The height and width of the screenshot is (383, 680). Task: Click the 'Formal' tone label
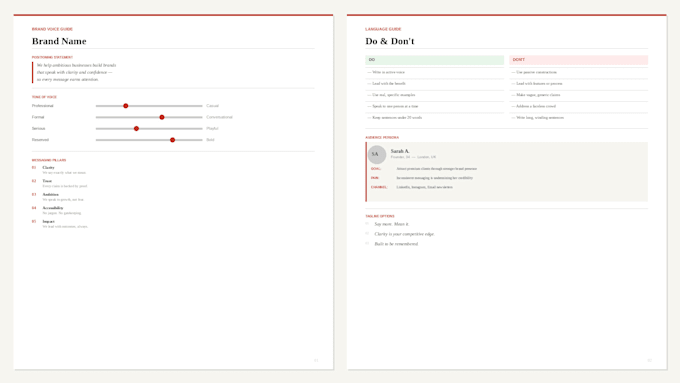(x=38, y=117)
